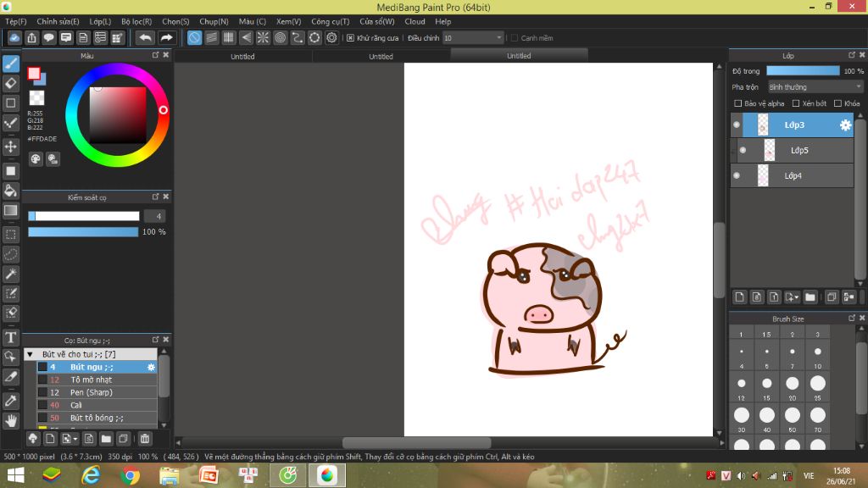Enable the crisscross grid snap guide

(x=229, y=37)
